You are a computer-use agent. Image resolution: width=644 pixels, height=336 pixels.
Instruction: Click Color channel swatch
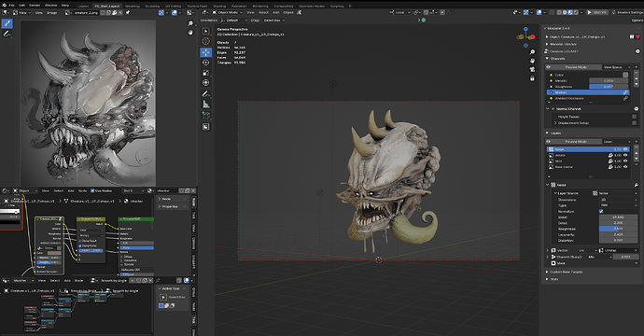(x=625, y=75)
